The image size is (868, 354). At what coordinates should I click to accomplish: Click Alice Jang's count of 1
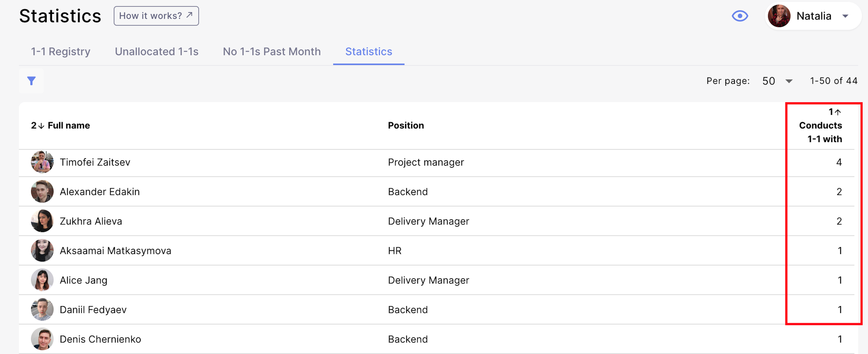[840, 280]
